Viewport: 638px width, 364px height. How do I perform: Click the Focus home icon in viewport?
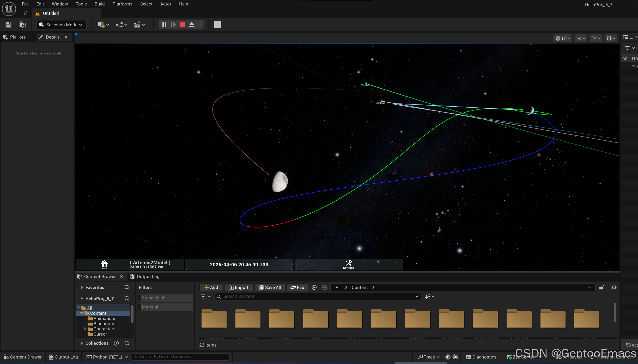click(104, 264)
